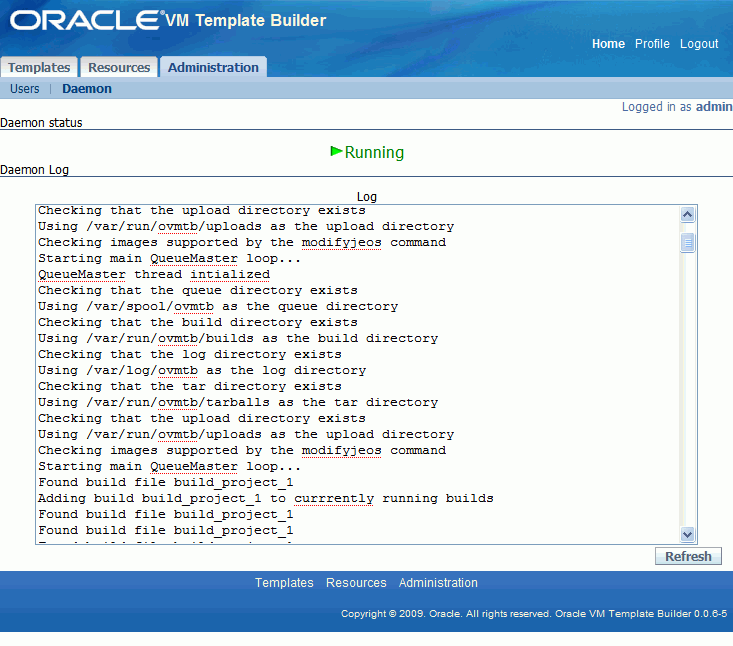Open Templates link in footer
This screenshot has width=733, height=646.
[x=284, y=583]
